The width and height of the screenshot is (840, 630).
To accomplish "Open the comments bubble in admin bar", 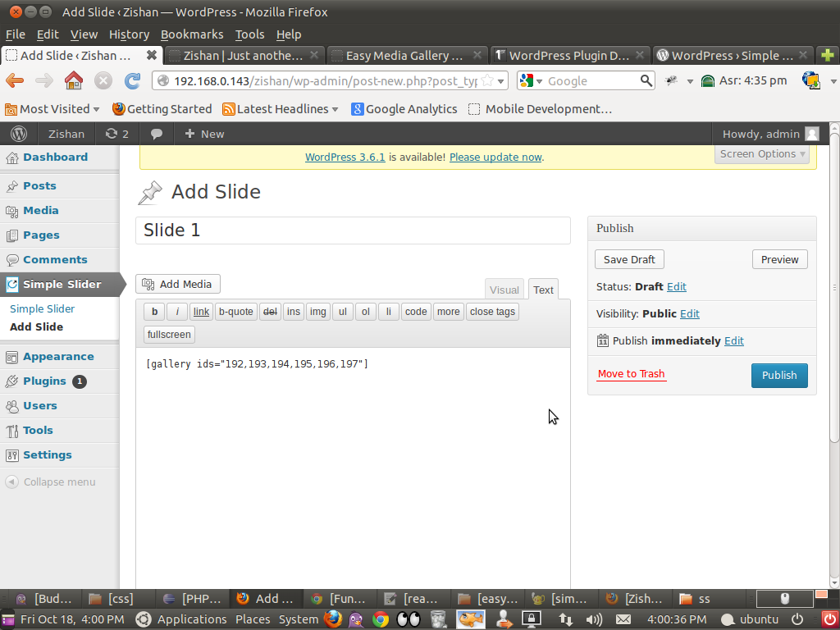I will click(157, 134).
